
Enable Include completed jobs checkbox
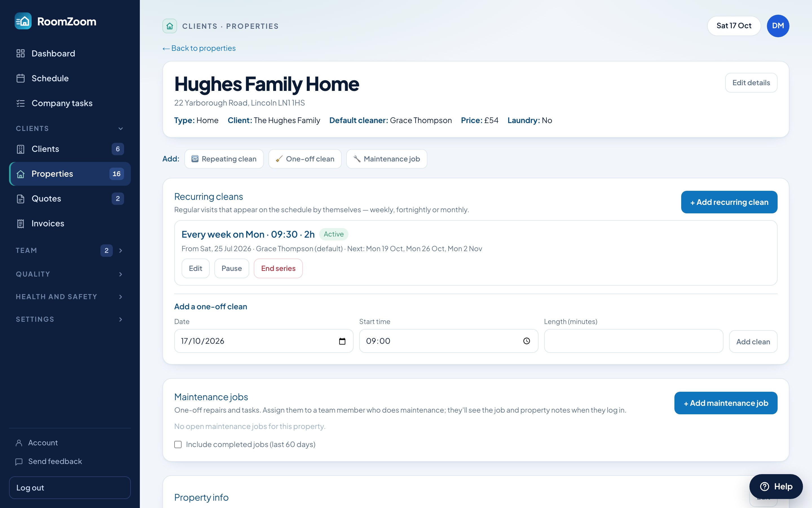point(178,444)
